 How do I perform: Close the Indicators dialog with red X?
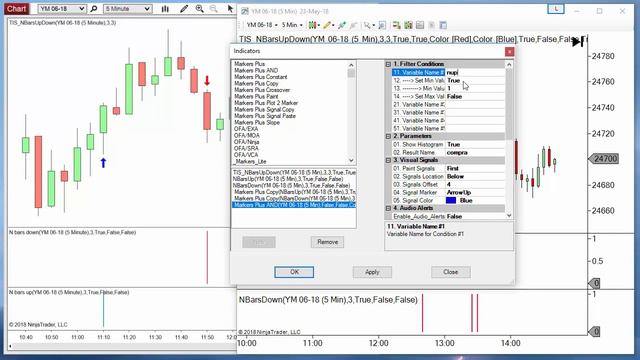click(x=509, y=51)
